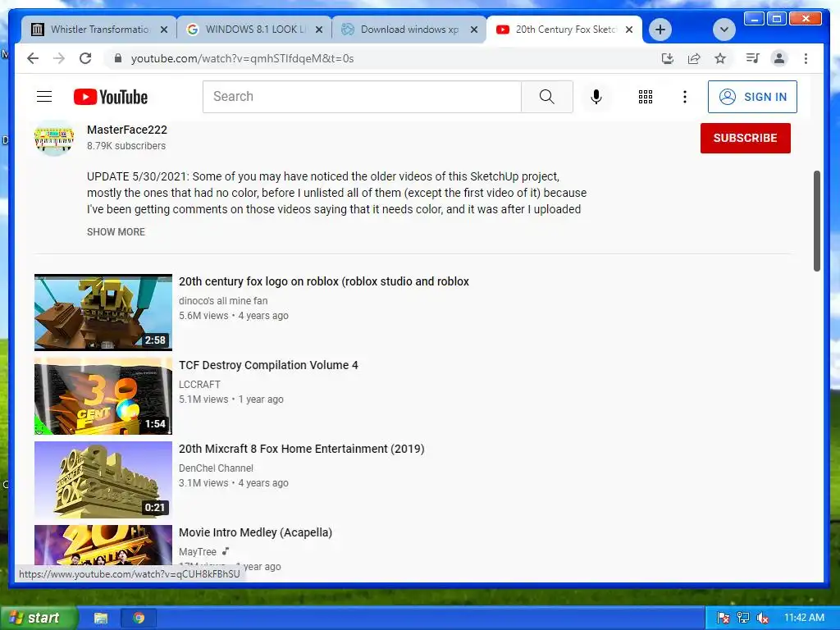Click the network connection tray icon
840x630 pixels.
tap(742, 618)
